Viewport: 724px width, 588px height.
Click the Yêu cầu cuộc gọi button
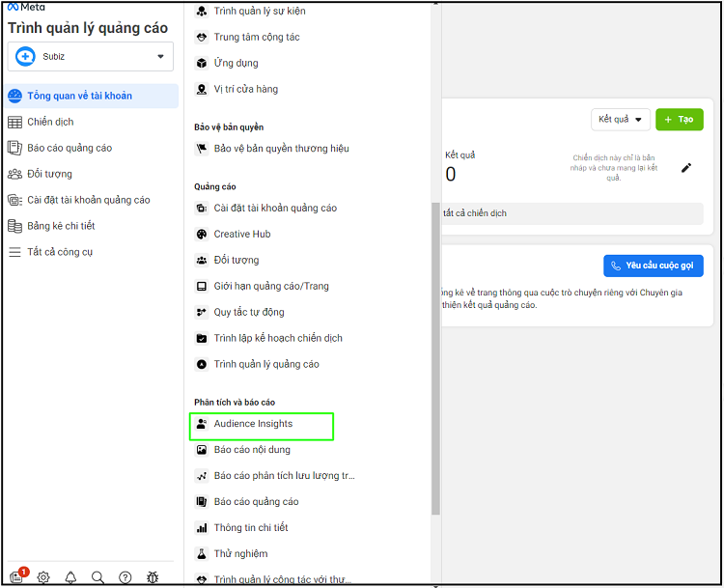(653, 266)
